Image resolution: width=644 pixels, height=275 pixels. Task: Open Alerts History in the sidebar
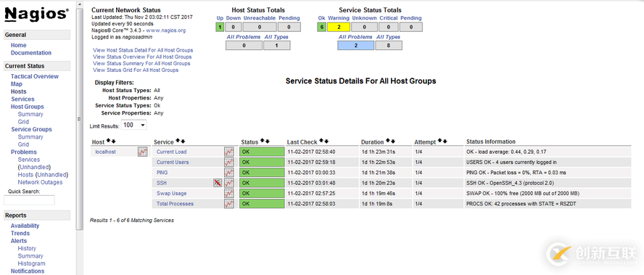coord(27,248)
